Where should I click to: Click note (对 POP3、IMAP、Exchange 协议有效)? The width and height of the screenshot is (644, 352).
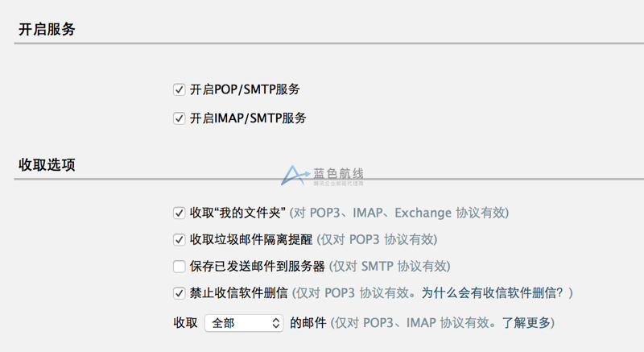point(399,213)
